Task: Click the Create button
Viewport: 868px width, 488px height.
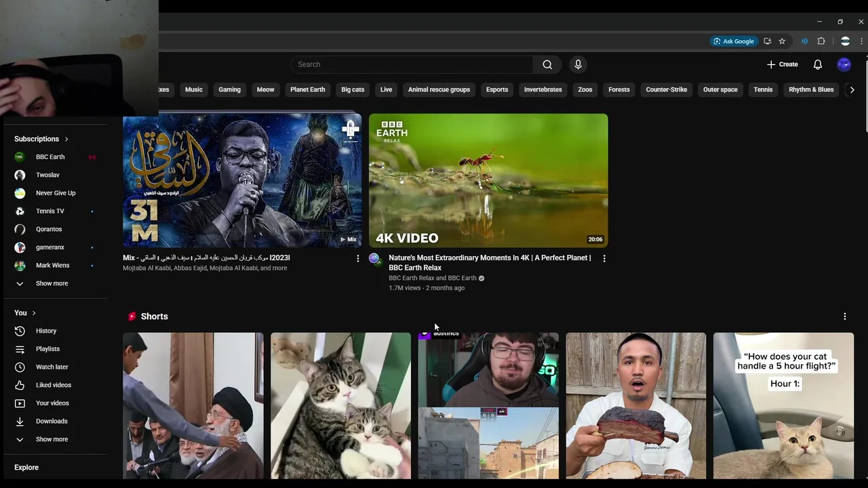Action: tap(783, 64)
